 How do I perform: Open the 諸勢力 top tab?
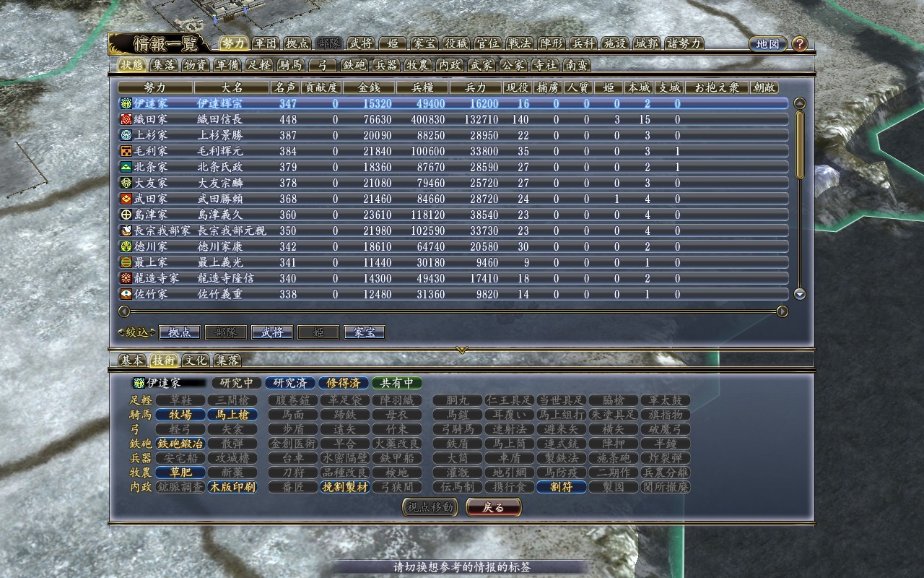pyautogui.click(x=684, y=43)
